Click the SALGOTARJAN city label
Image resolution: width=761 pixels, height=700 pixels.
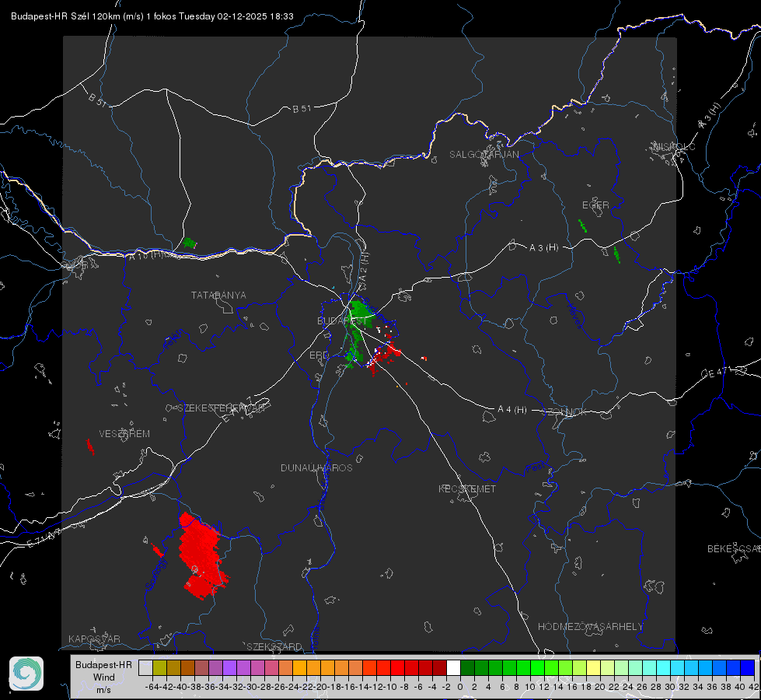(483, 155)
